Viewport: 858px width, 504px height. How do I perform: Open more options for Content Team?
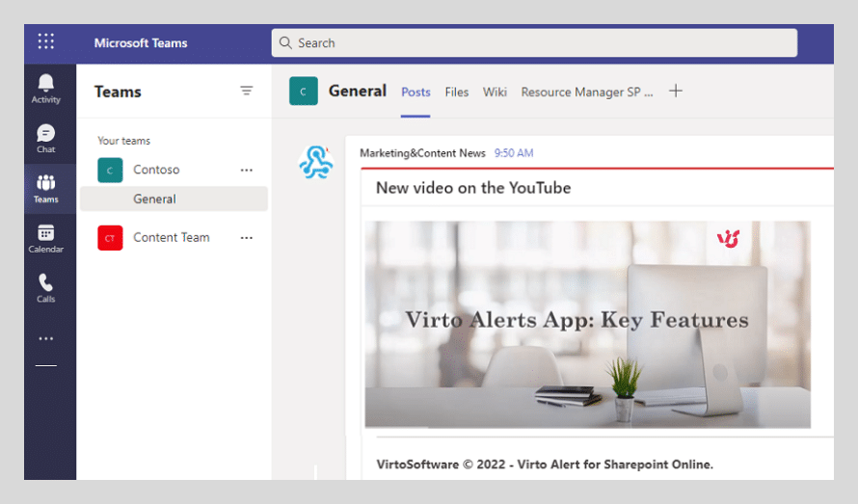pos(247,238)
